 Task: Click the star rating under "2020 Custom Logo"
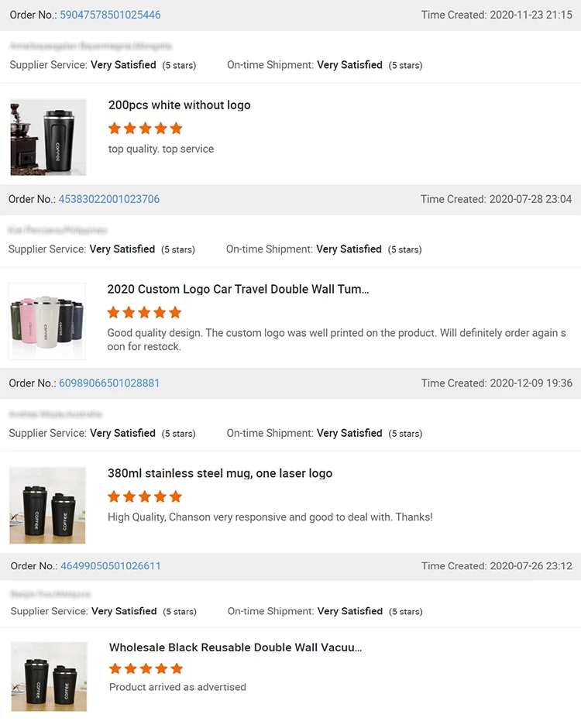(144, 313)
